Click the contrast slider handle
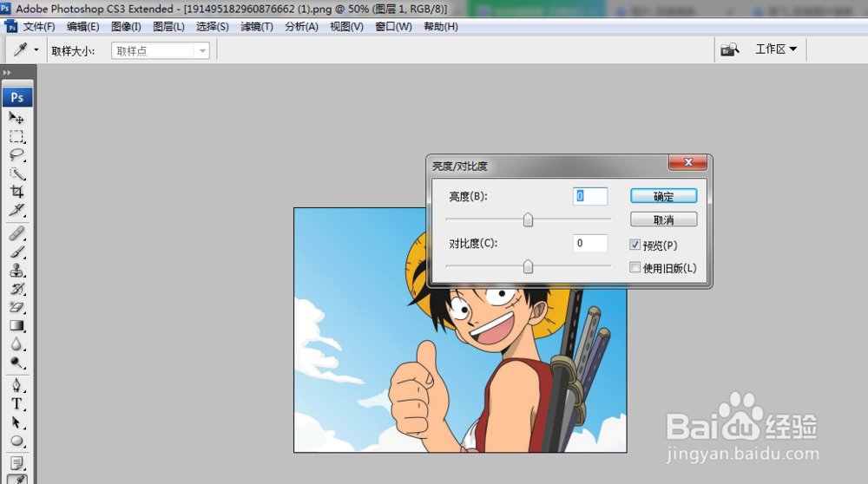This screenshot has width=868, height=484. tap(528, 266)
